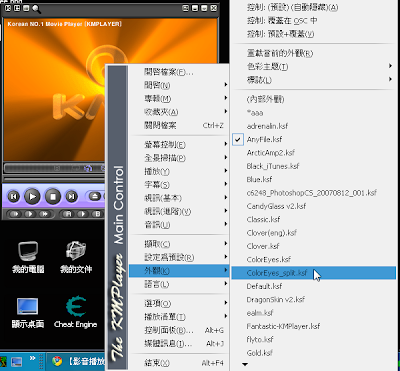Apply CandyGlass v2.ksf skin
Screen dimensions: 400x371
coord(314,206)
